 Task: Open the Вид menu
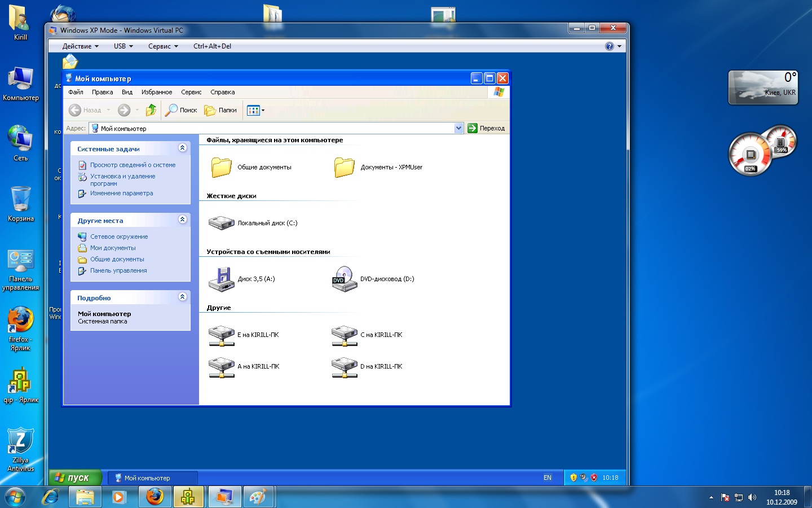coord(127,92)
